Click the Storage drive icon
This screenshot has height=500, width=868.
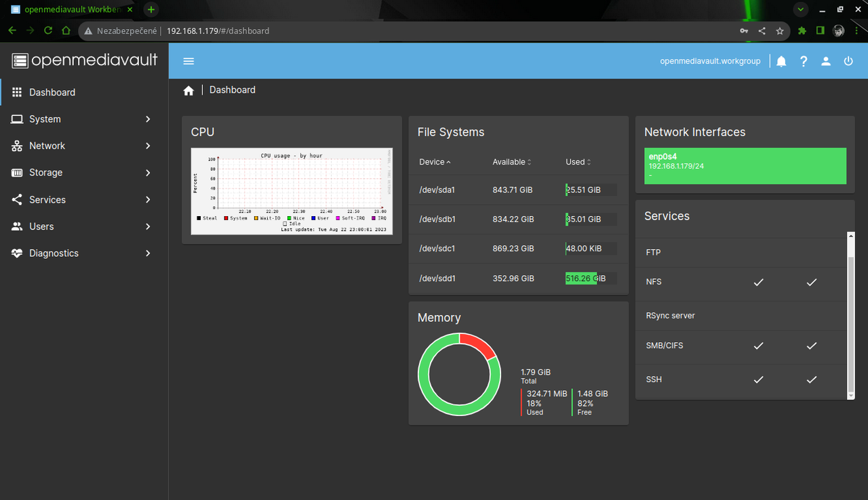coord(17,173)
